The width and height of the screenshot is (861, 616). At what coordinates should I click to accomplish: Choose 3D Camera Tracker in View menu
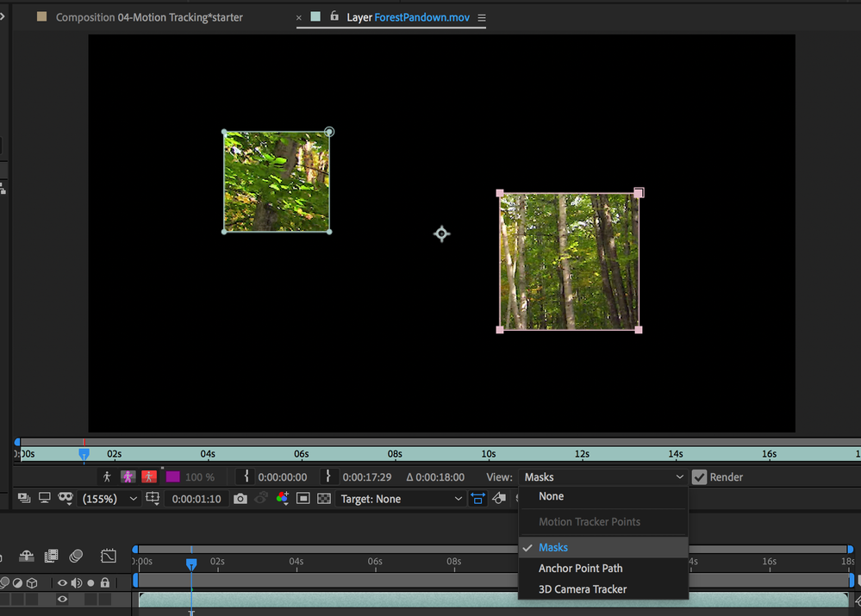603,589
